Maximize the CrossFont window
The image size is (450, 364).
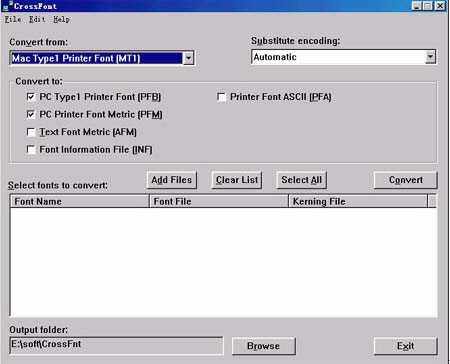point(427,6)
